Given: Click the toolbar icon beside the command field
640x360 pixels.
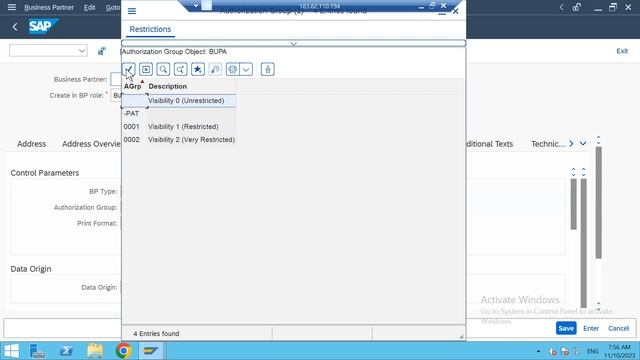Looking at the screenshot, I should coord(102,51).
